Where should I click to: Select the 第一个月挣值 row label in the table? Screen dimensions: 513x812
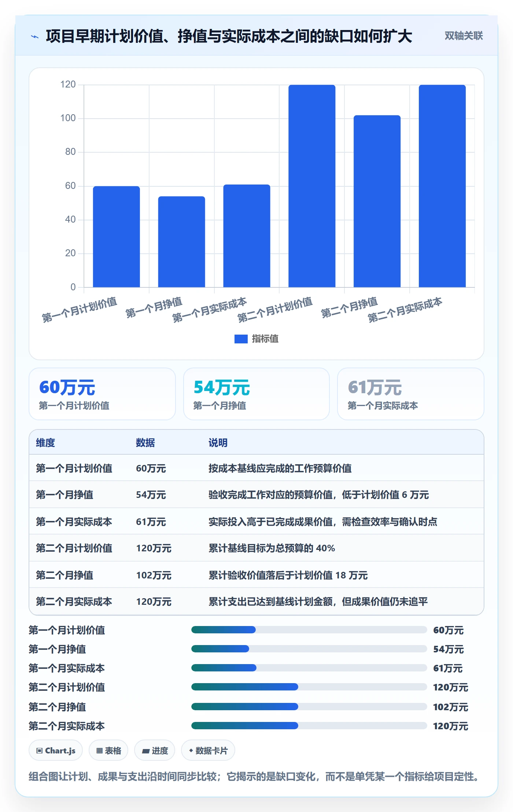click(x=64, y=495)
